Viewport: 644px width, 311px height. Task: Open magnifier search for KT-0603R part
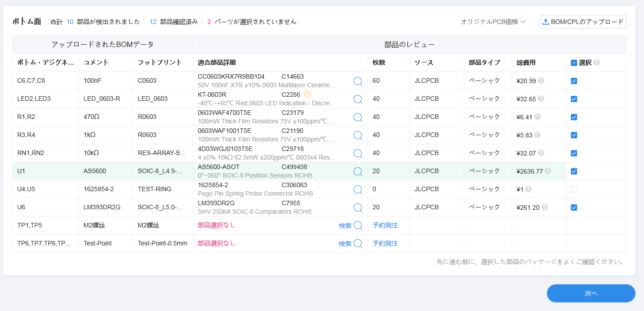358,99
